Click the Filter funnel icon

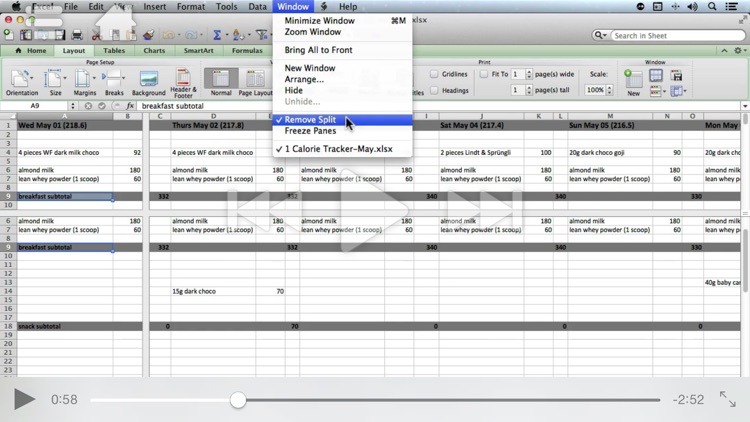262,35
